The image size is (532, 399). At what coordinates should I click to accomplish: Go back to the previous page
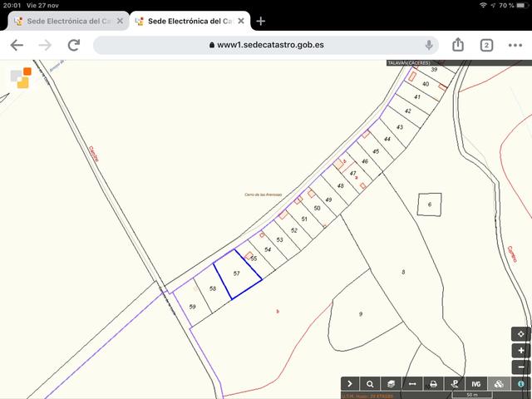pyautogui.click(x=17, y=45)
